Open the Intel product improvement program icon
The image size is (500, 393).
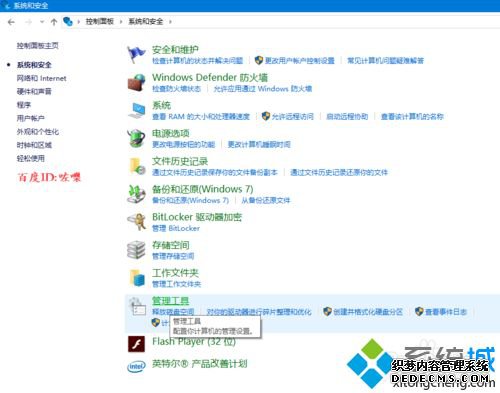coord(136,366)
